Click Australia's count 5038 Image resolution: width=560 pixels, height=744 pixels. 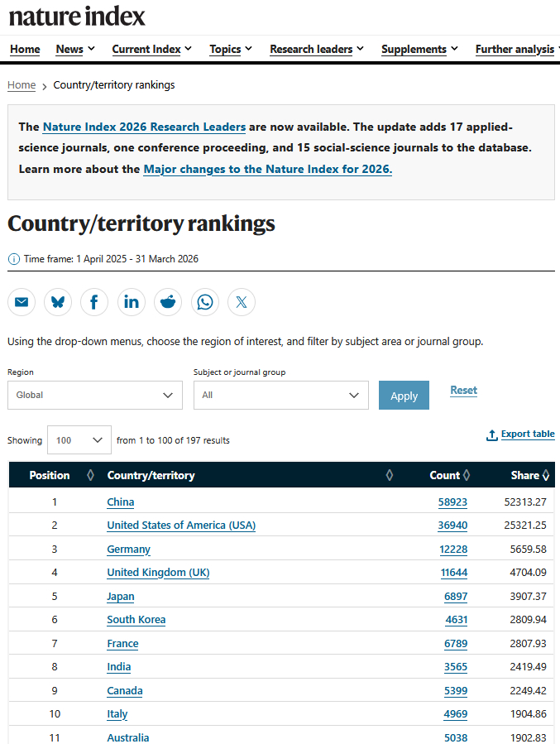tap(456, 738)
